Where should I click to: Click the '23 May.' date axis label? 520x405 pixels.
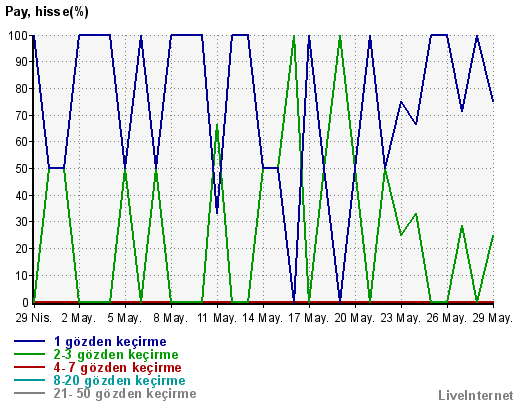coord(401,318)
